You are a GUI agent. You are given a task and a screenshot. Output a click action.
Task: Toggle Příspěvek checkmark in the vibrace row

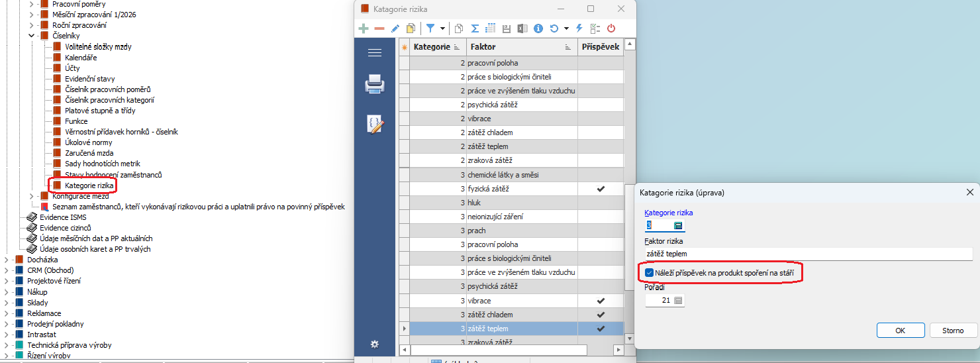point(601,301)
